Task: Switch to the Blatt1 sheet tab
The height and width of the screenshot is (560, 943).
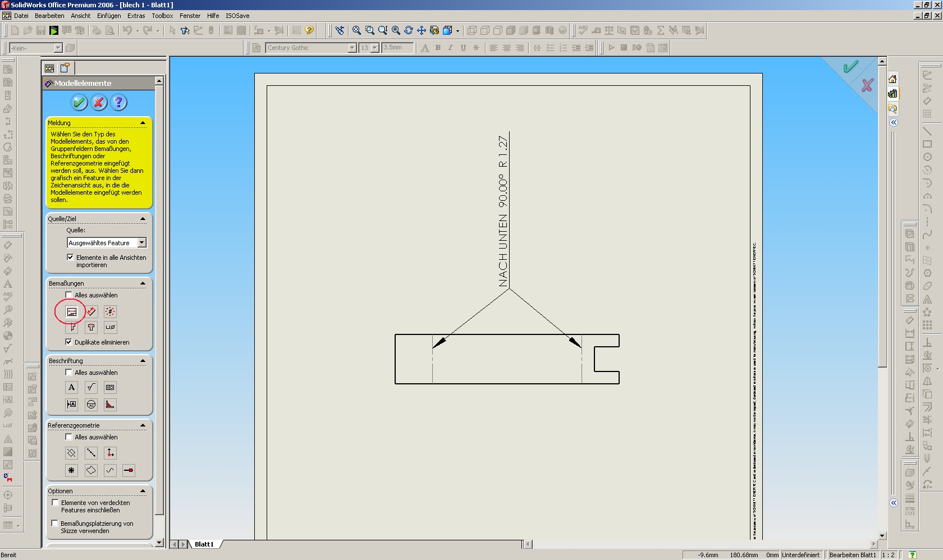Action: [x=204, y=544]
